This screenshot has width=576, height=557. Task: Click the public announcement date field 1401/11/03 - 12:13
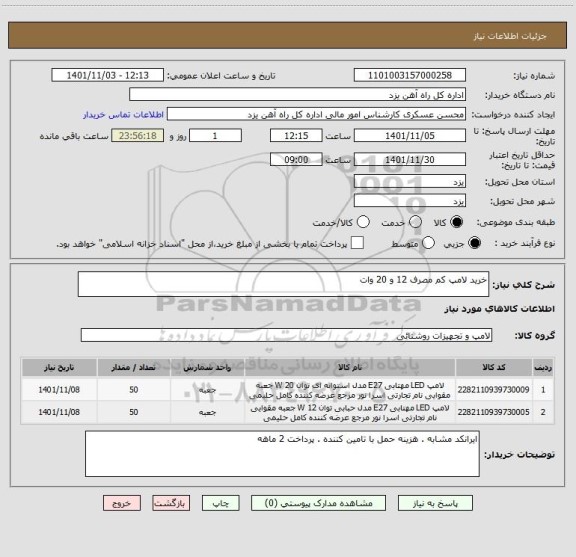(x=108, y=75)
